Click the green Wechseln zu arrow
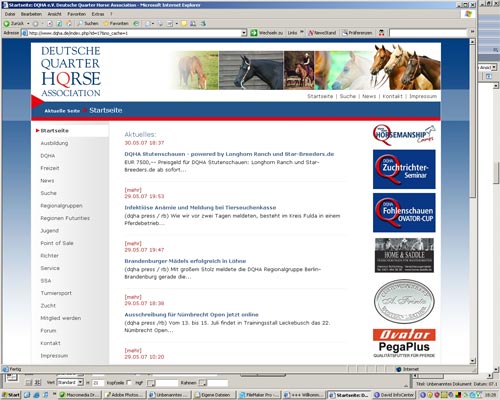The width and height of the screenshot is (500, 400). (254, 33)
